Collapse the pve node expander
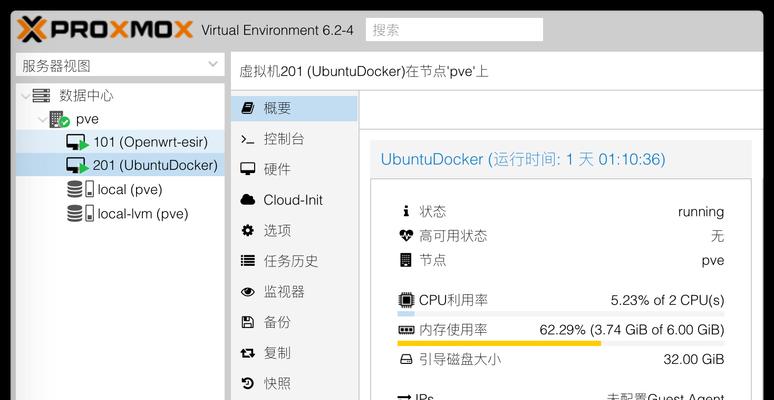774x400 pixels. click(43, 120)
